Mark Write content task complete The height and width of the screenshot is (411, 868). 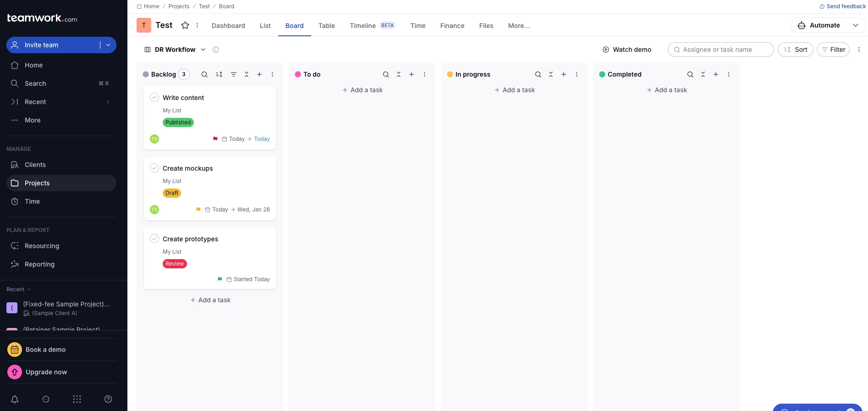tap(154, 97)
